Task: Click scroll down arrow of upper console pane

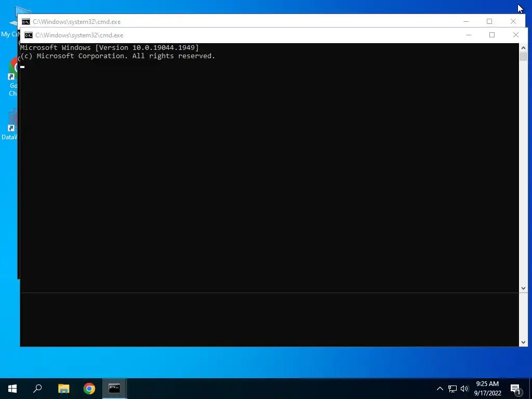Action: point(523,288)
